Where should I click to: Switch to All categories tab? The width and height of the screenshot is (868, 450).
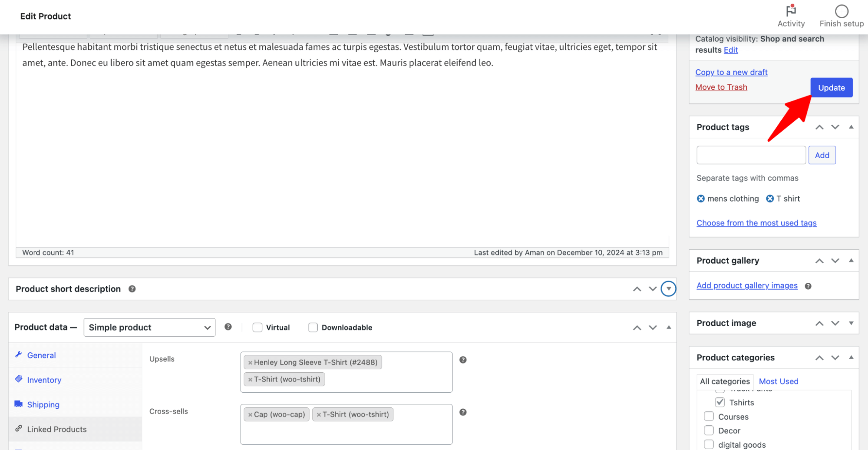click(725, 381)
